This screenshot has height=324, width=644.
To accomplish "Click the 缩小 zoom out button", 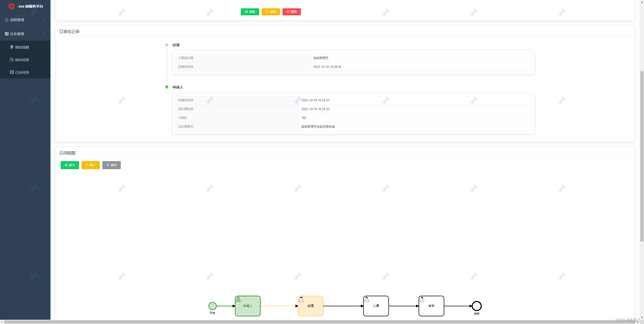I will pos(91,165).
